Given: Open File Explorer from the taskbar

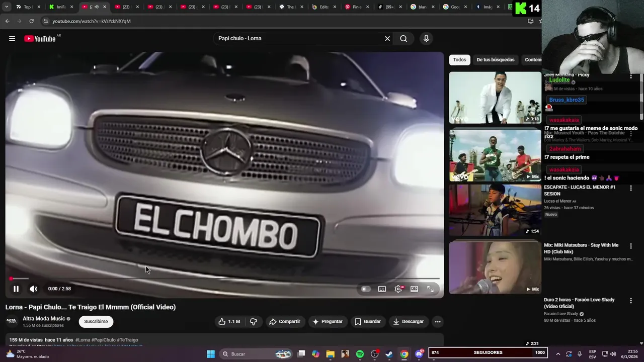Looking at the screenshot, I should coord(330,354).
